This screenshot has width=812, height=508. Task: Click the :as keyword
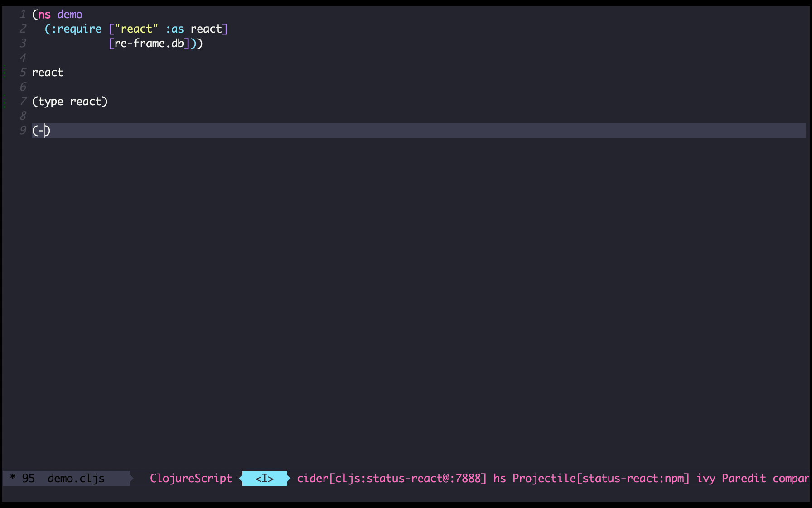click(x=175, y=29)
